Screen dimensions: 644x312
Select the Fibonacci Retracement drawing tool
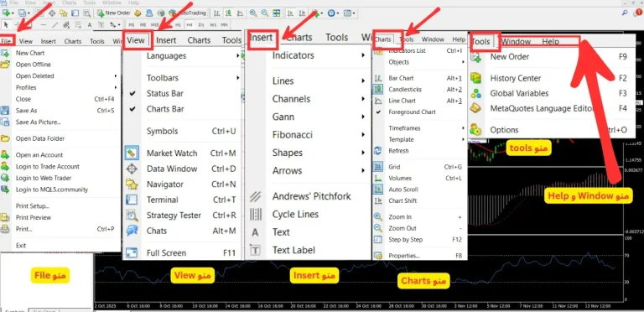tap(78, 24)
